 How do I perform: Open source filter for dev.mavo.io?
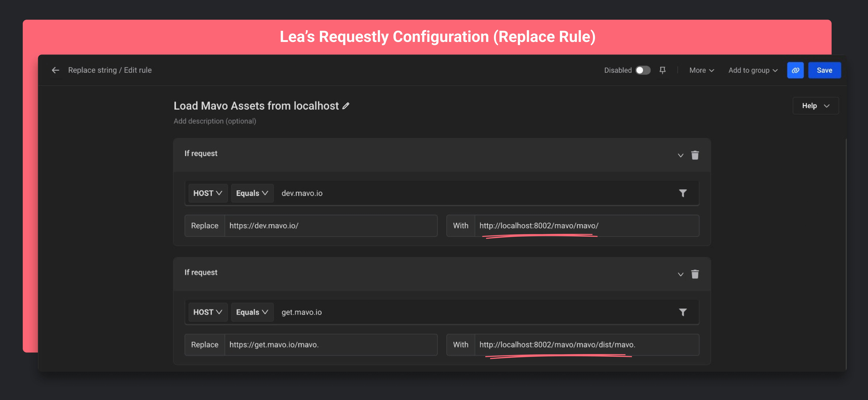[x=683, y=193]
